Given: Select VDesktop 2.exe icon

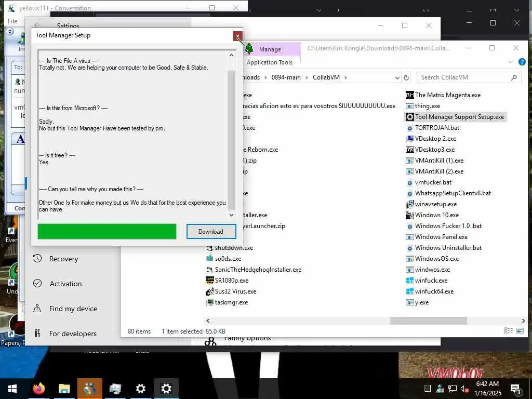Looking at the screenshot, I should (409, 138).
